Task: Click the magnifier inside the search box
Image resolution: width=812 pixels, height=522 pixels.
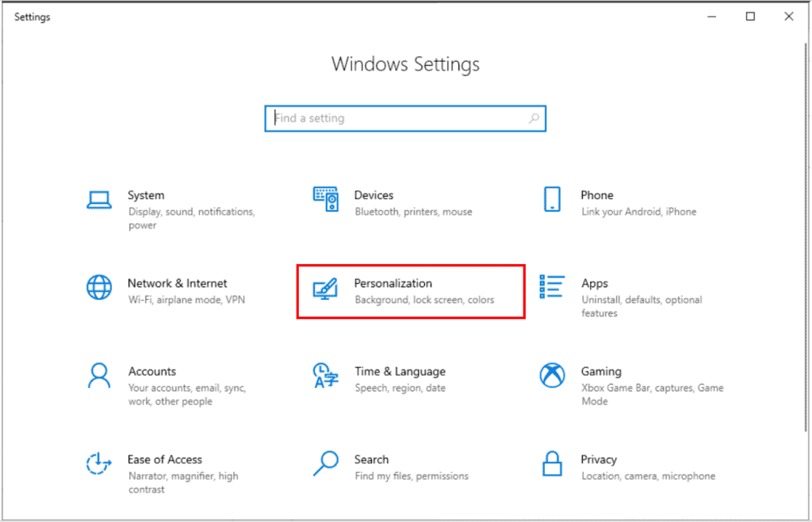Action: (x=534, y=118)
